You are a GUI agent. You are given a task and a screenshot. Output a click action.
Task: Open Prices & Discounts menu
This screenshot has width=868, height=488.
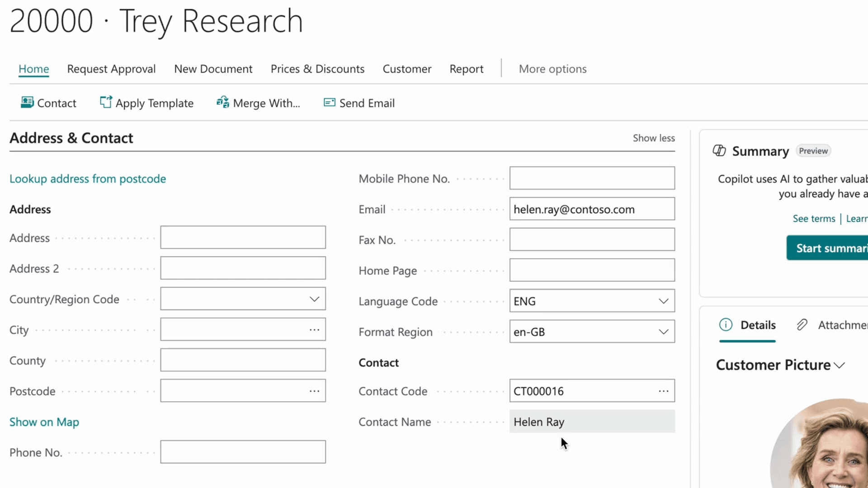tap(318, 69)
